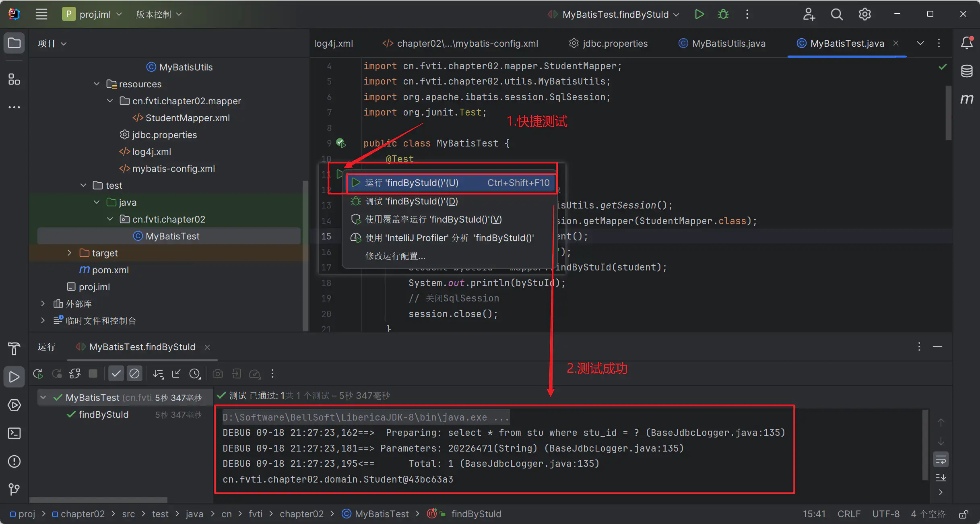Image resolution: width=980 pixels, height=524 pixels.
Task: Rerun failed tests icon
Action: [57, 374]
